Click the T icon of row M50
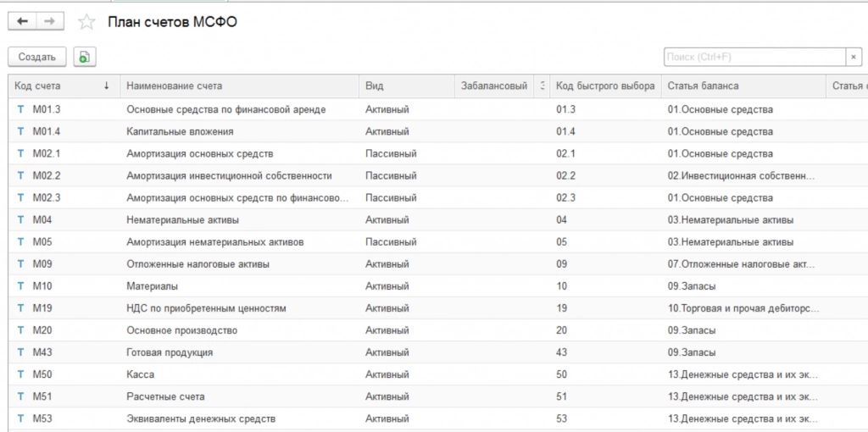Image resolution: width=868 pixels, height=432 pixels. (21, 374)
